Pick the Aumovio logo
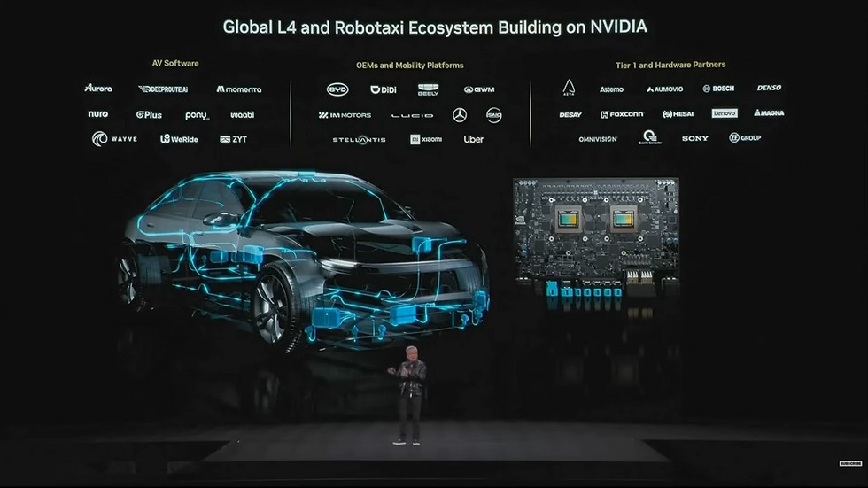Screen dimensions: 868x488 click(x=664, y=89)
